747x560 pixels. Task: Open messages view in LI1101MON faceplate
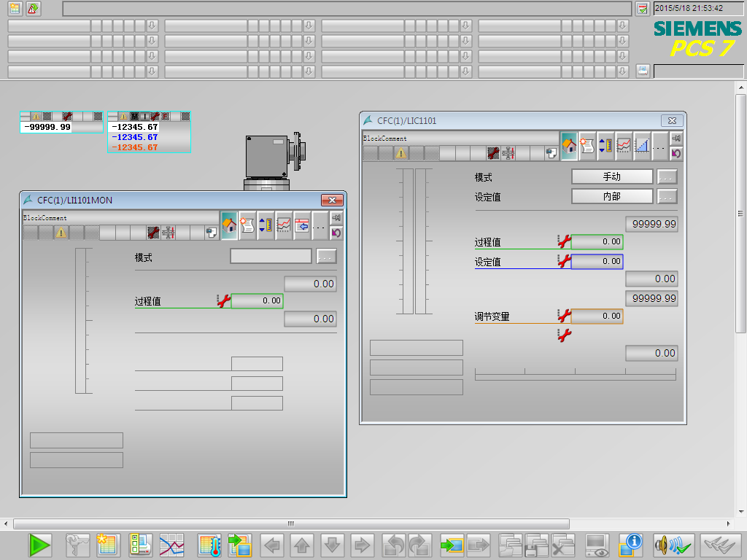pos(247,225)
